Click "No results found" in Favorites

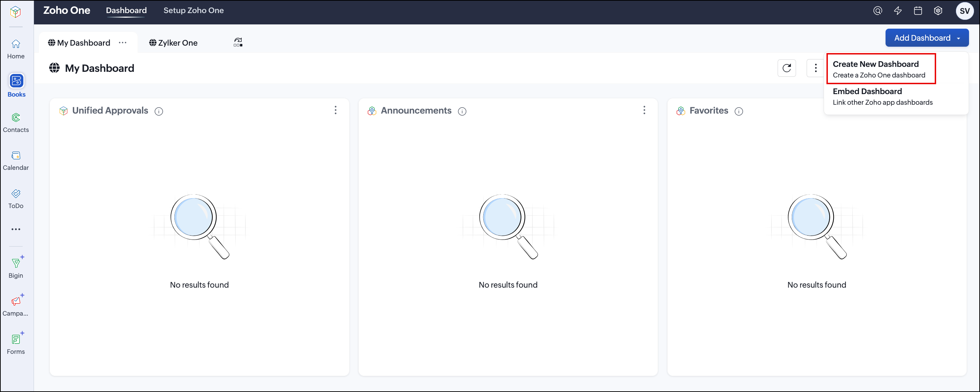[817, 285]
